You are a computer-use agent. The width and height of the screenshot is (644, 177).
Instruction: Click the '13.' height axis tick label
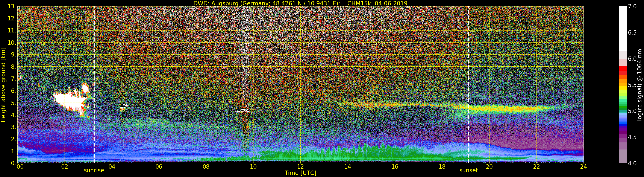coord(12,6)
